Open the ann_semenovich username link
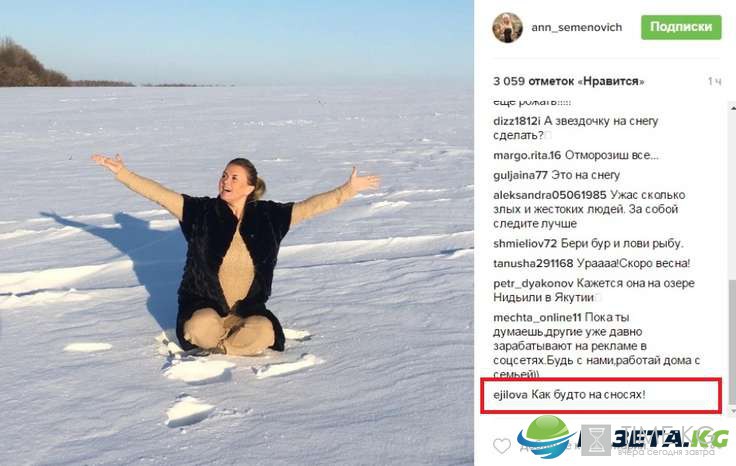The width and height of the screenshot is (736, 466). click(576, 27)
